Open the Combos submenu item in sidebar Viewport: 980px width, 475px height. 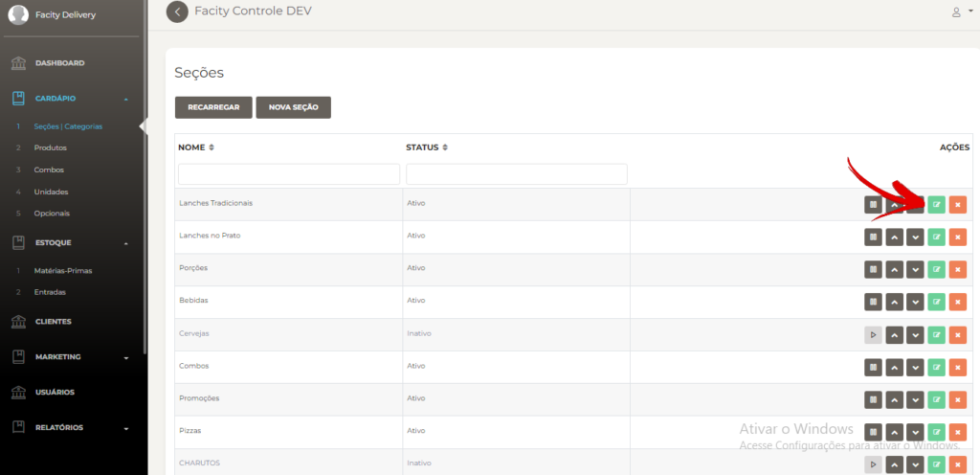click(49, 170)
